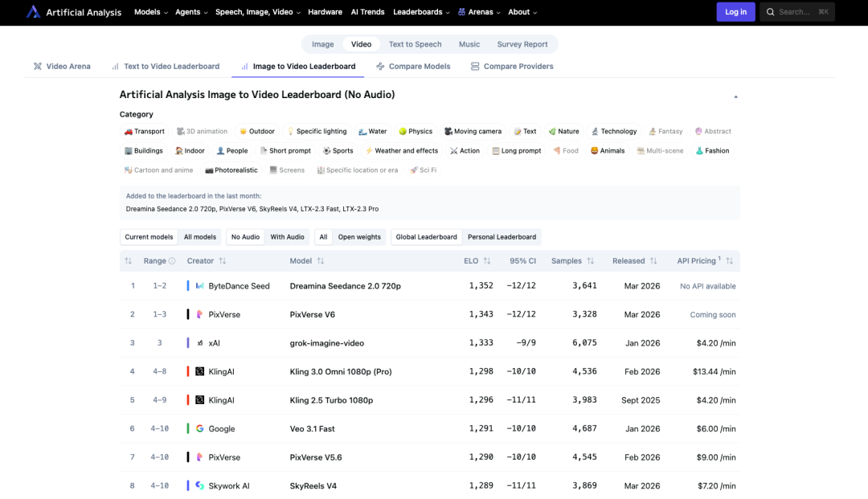
Task: Click the info icon next to Range
Action: (172, 261)
